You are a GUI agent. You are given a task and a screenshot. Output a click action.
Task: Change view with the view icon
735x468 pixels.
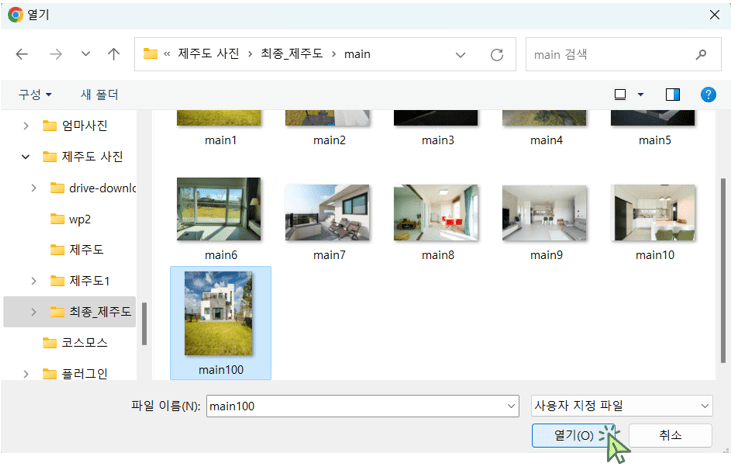pos(620,95)
